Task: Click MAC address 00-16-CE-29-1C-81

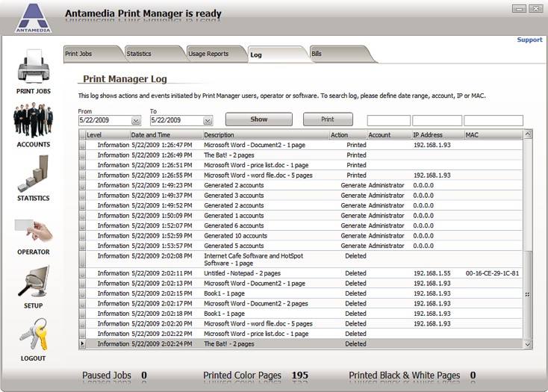Action: tap(492, 273)
